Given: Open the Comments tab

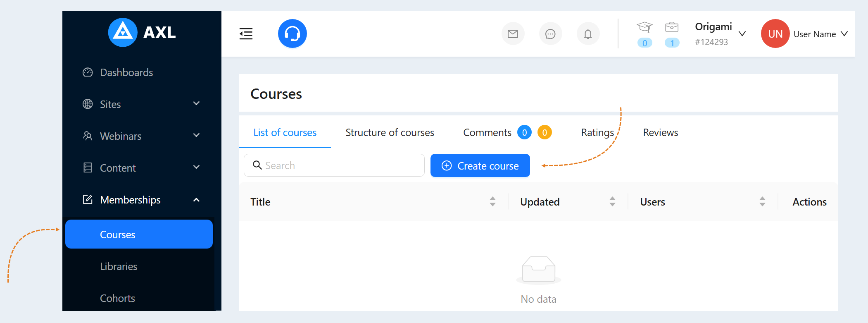Looking at the screenshot, I should pos(487,132).
